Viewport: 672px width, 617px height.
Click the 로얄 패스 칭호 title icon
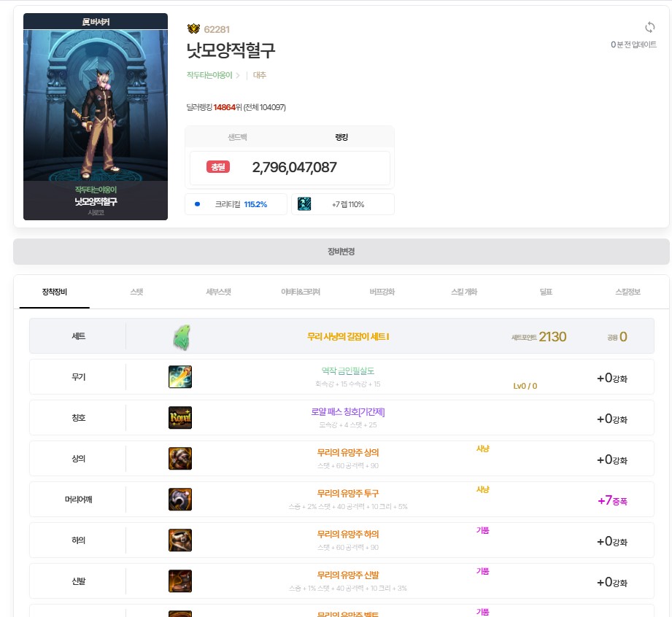[180, 418]
